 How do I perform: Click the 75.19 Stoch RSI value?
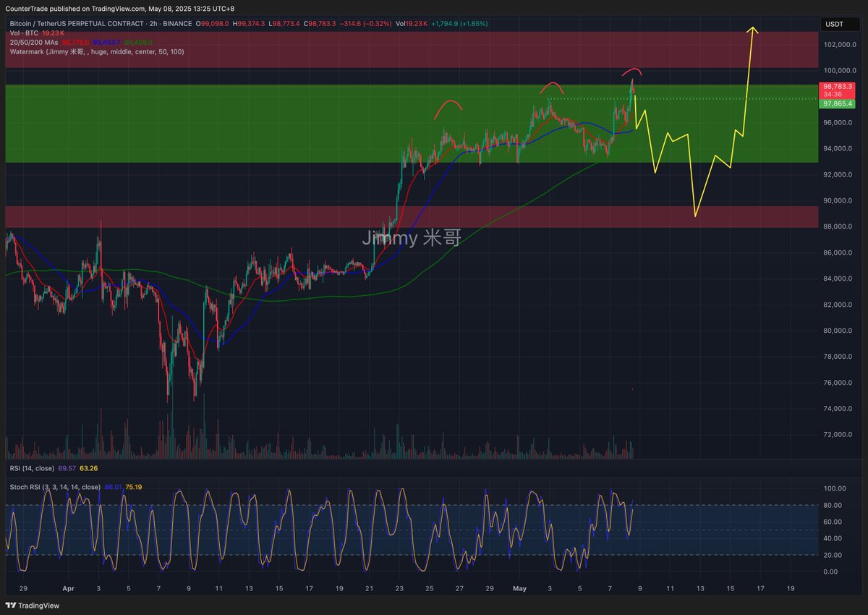133,487
